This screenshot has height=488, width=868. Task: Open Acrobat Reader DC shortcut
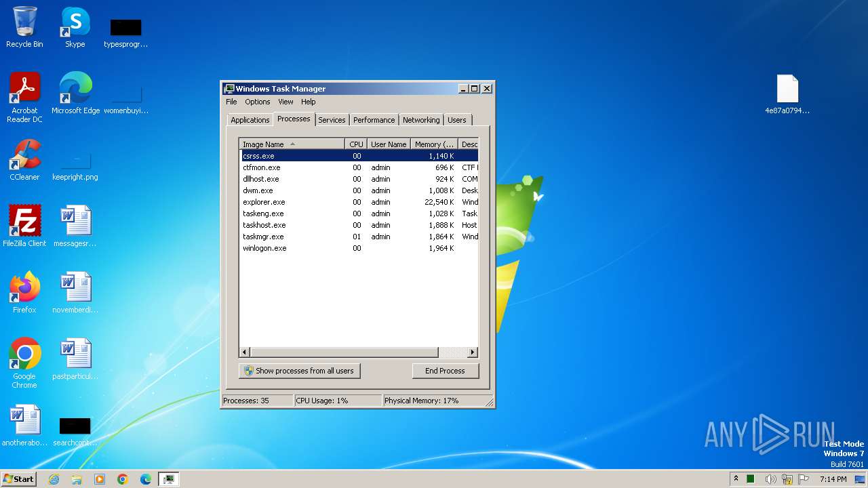[x=24, y=98]
